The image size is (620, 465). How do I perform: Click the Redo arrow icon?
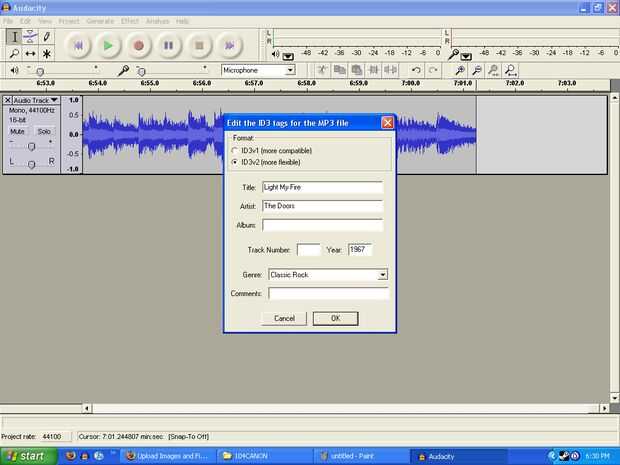click(x=433, y=70)
